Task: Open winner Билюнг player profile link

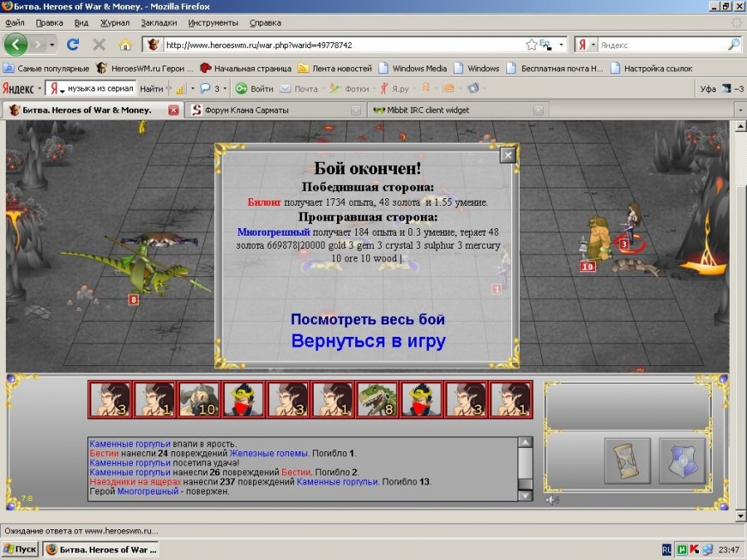Action: [x=264, y=202]
